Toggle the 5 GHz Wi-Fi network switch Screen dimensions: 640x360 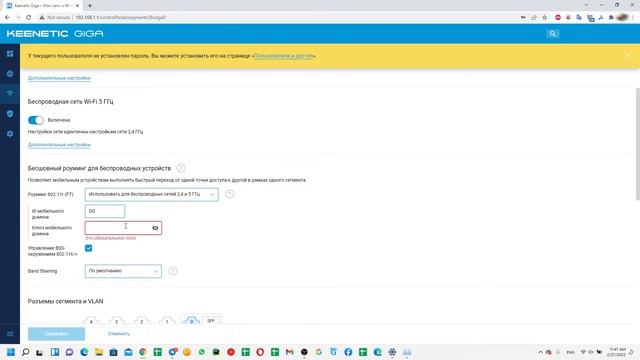tap(36, 120)
